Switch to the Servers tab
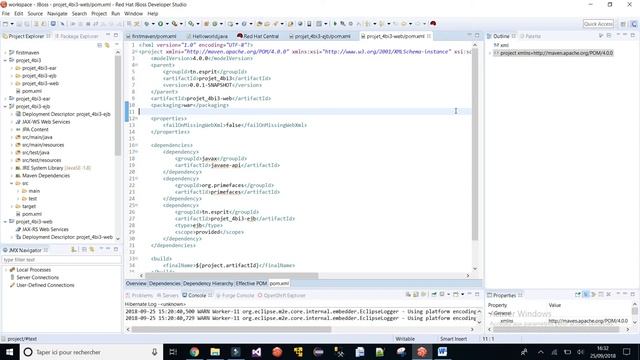The image size is (640, 360). coord(167,295)
